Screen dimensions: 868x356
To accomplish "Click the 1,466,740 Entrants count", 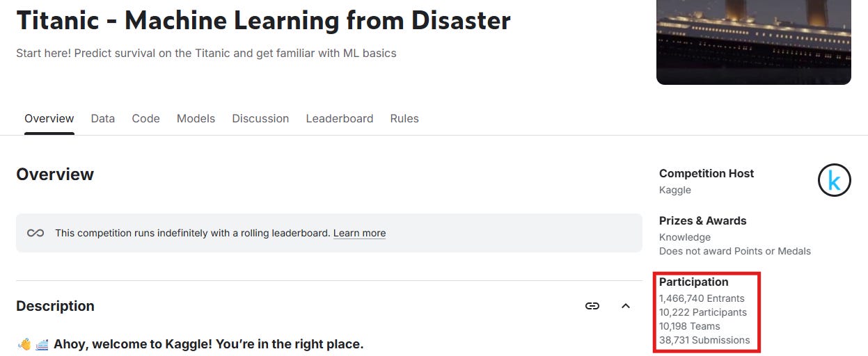I will (702, 298).
